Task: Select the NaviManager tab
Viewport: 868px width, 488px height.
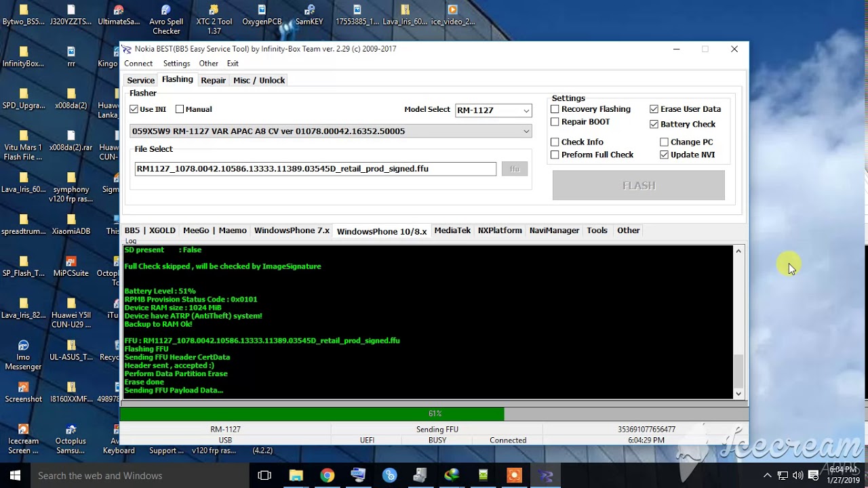Action: tap(554, 230)
